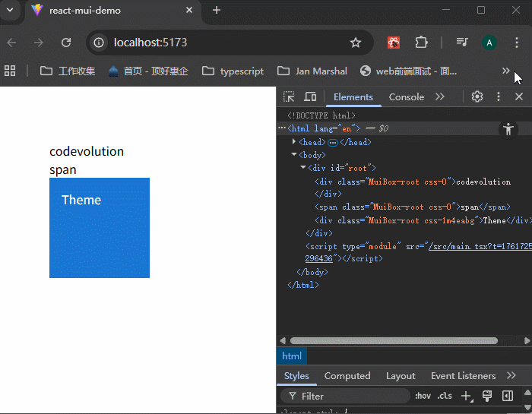This screenshot has height=414, width=532.
Task: Reload the localhost page
Action: tap(66, 43)
